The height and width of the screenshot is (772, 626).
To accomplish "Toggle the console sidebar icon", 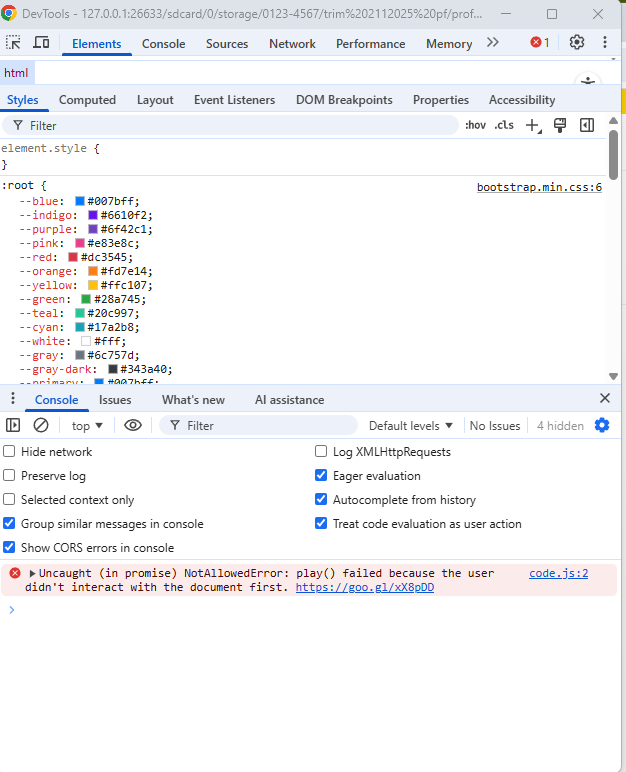I will tap(14, 425).
